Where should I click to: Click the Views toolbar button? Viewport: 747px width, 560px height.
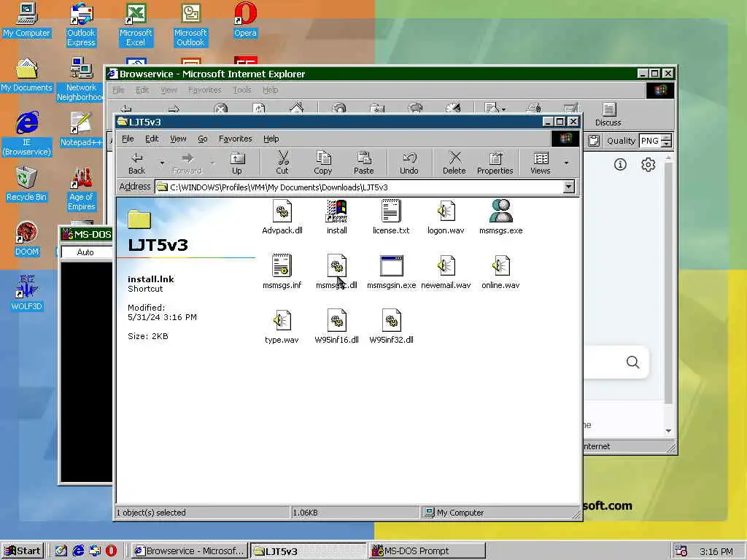(x=541, y=163)
